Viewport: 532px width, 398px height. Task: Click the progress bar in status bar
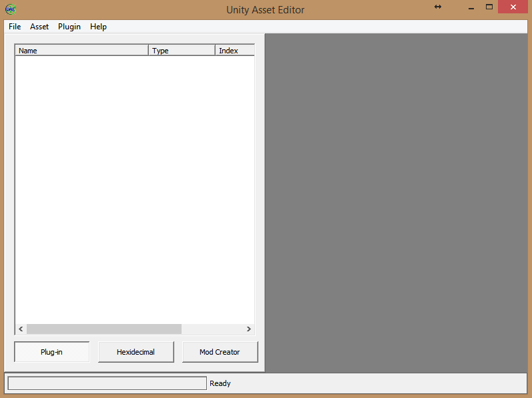pyautogui.click(x=107, y=383)
